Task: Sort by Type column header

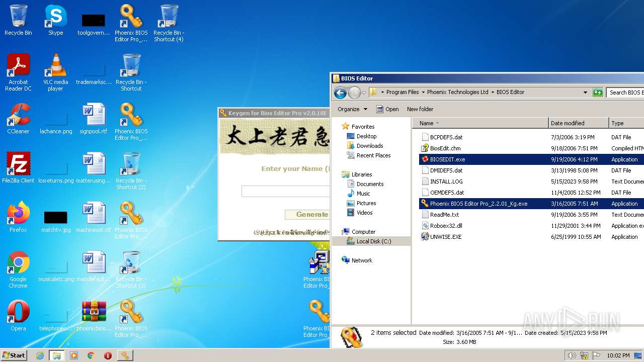Action: coord(626,123)
